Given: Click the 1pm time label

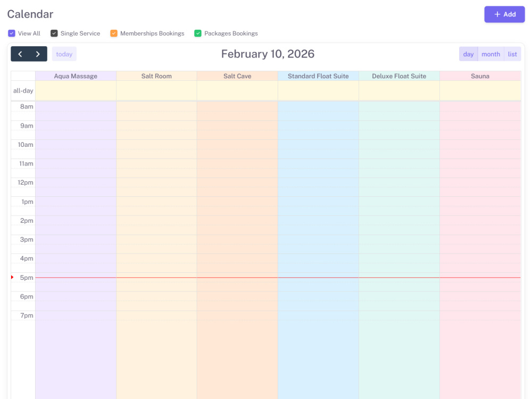Looking at the screenshot, I should pos(27,202).
